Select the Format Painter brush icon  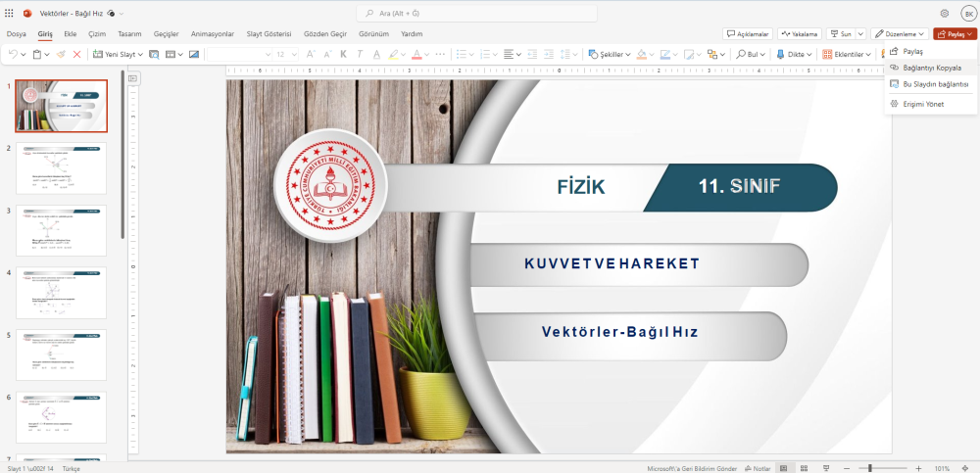point(61,55)
